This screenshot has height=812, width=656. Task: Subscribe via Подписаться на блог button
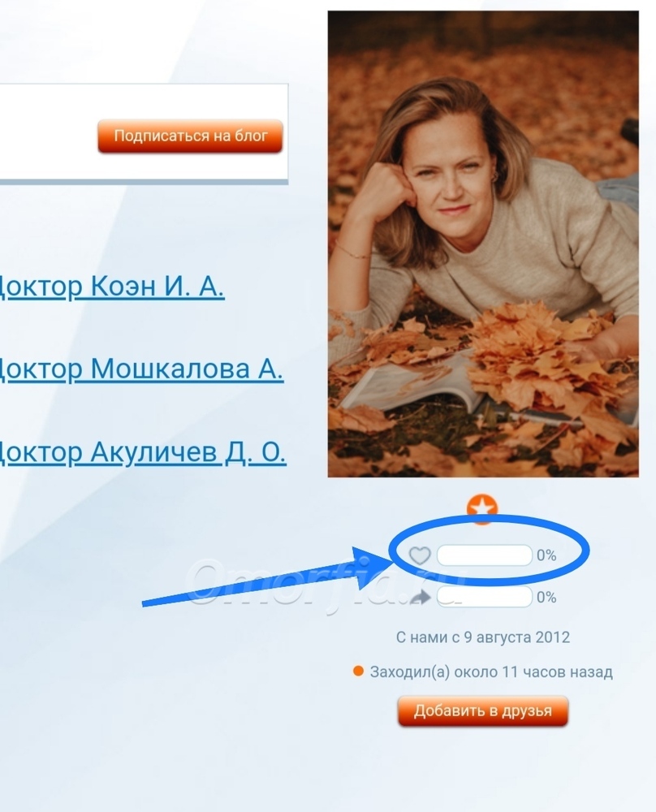[190, 136]
